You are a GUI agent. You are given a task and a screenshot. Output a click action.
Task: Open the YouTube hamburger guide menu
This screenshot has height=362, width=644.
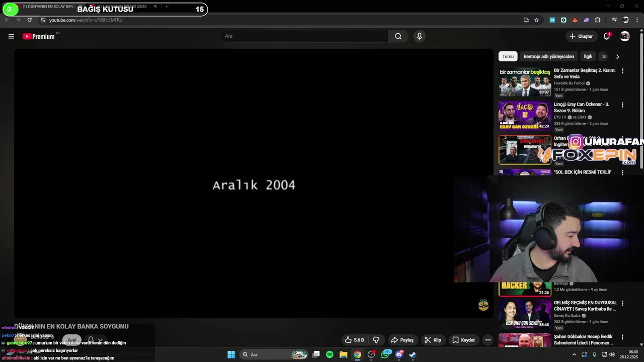[x=11, y=36]
